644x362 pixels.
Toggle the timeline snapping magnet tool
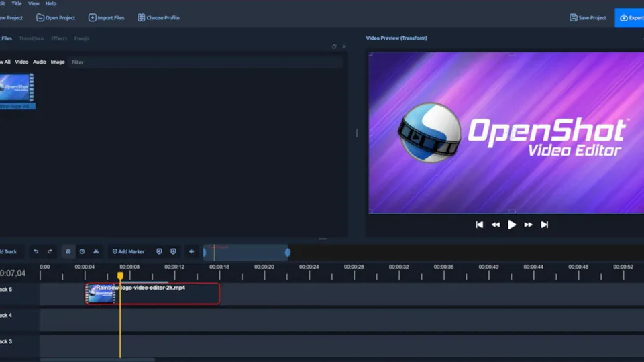point(68,251)
